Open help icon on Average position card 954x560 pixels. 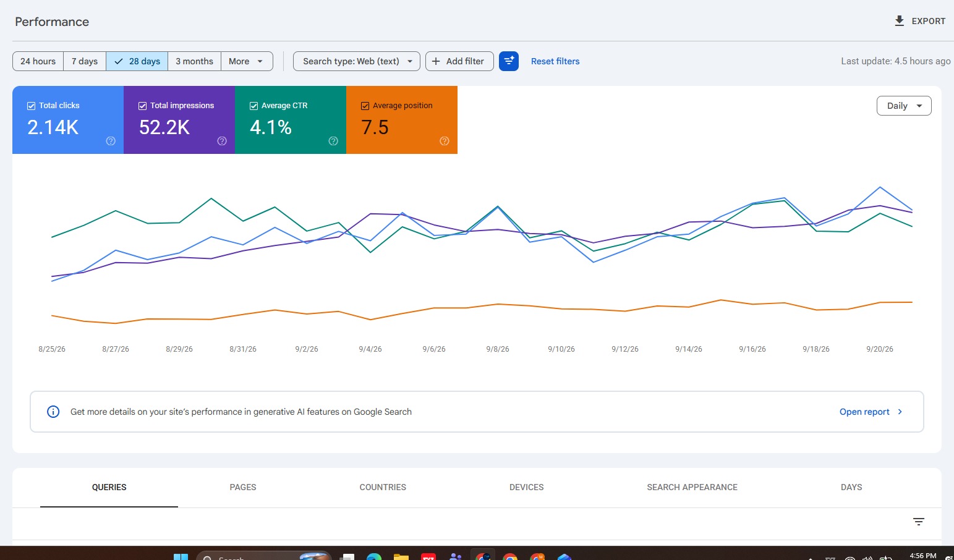tap(445, 141)
